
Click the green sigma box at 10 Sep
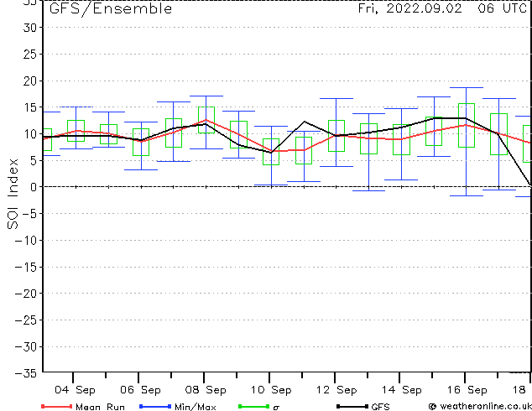pyautogui.click(x=271, y=152)
